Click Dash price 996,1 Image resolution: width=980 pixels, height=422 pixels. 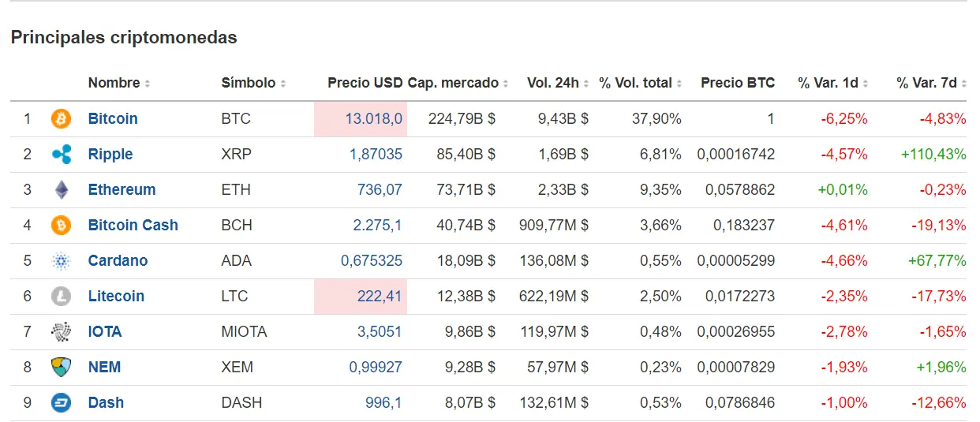coord(383,403)
